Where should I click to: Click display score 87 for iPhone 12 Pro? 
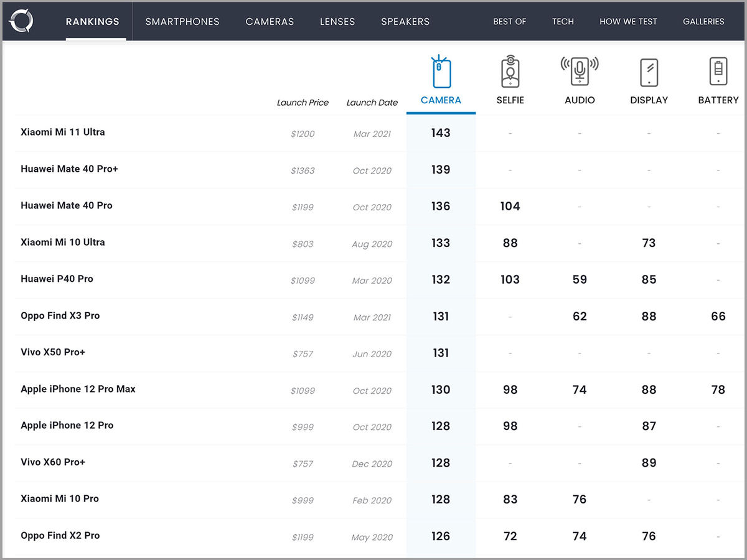click(x=649, y=426)
